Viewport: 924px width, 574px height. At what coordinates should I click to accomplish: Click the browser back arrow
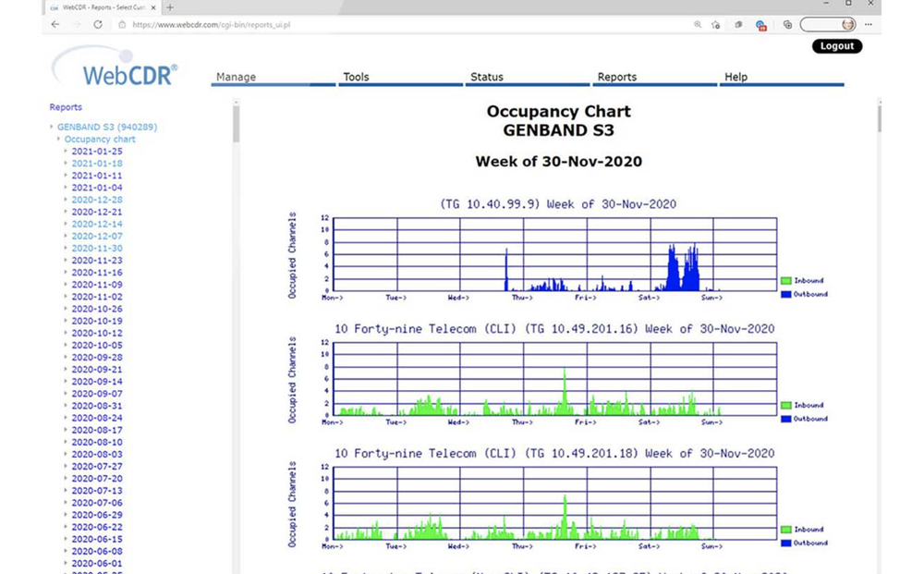click(55, 25)
